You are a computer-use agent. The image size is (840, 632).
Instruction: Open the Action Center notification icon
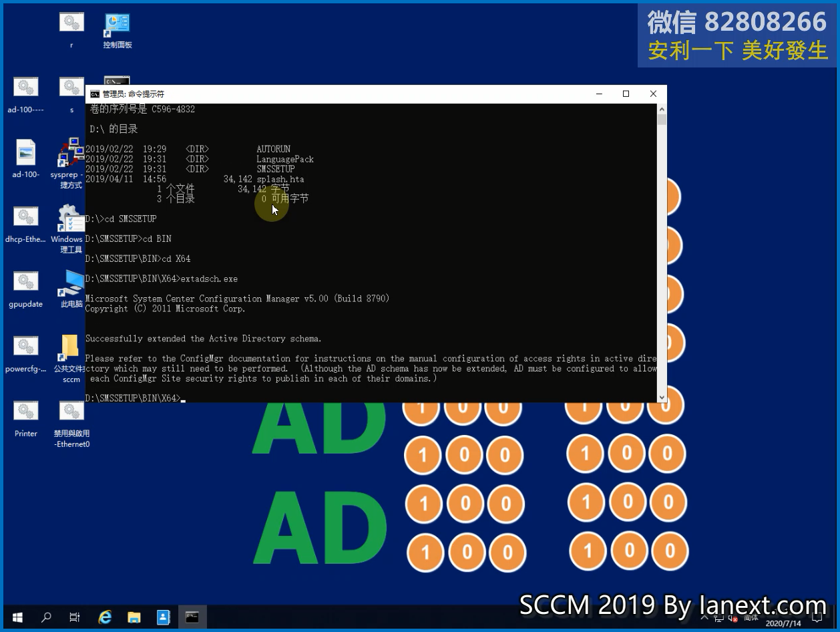tap(817, 618)
